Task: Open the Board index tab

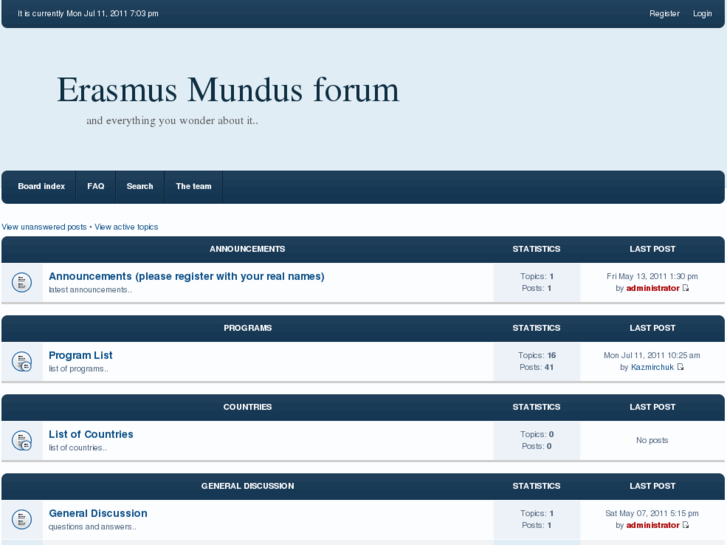Action: (41, 186)
